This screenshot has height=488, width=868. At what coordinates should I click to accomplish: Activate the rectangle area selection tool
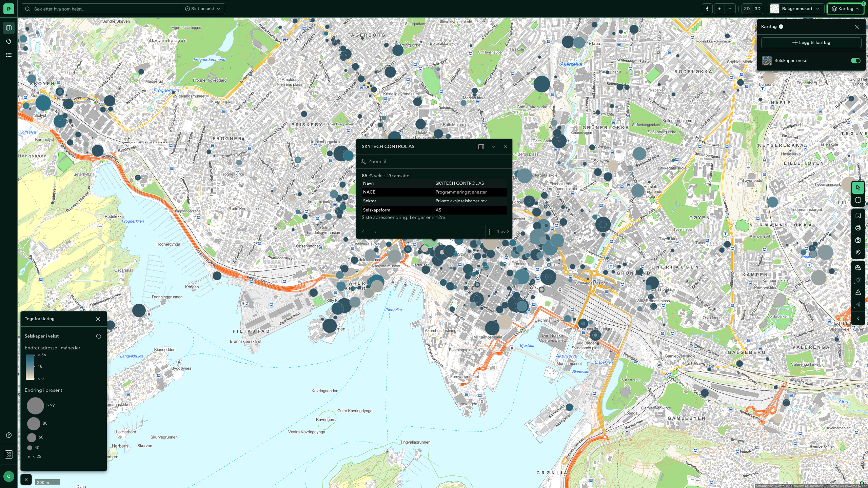point(858,200)
